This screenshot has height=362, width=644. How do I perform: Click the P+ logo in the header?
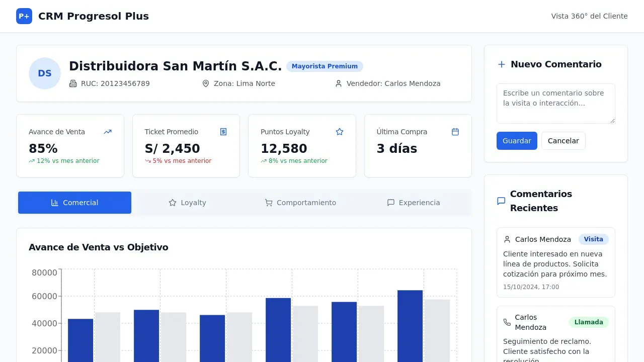point(24,16)
